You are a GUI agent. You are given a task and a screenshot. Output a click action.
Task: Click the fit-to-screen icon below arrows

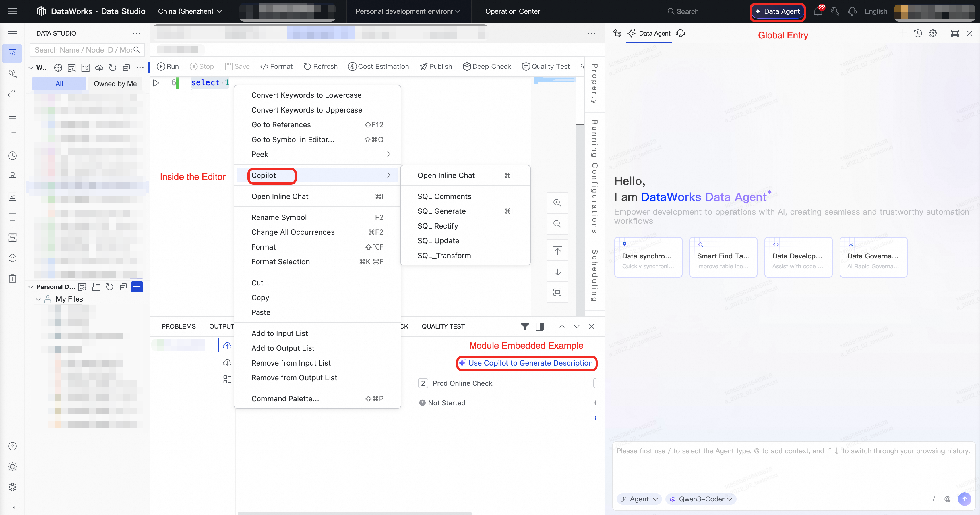(x=557, y=292)
